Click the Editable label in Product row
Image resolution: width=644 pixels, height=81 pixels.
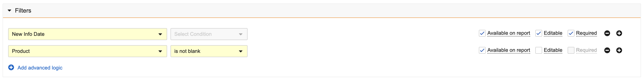[553, 50]
